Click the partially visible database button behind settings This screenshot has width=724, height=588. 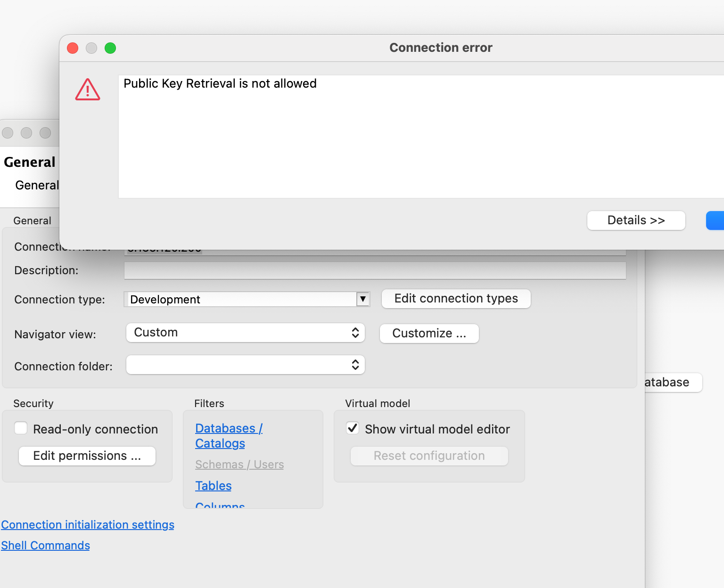pyautogui.click(x=673, y=383)
